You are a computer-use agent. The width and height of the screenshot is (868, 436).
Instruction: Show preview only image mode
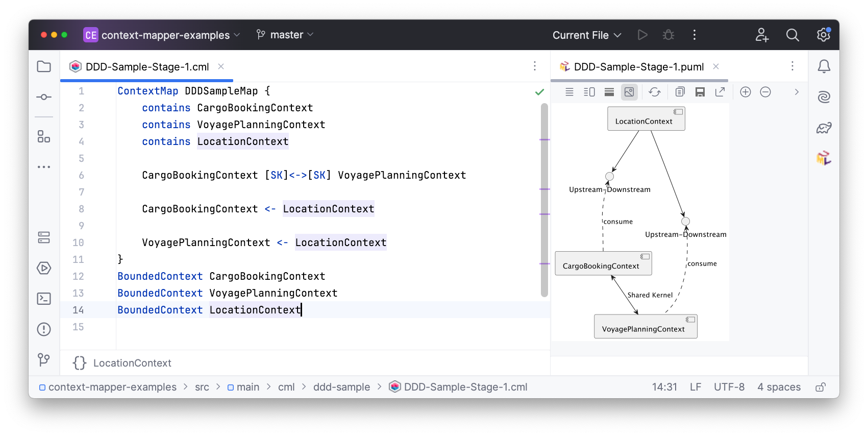629,92
